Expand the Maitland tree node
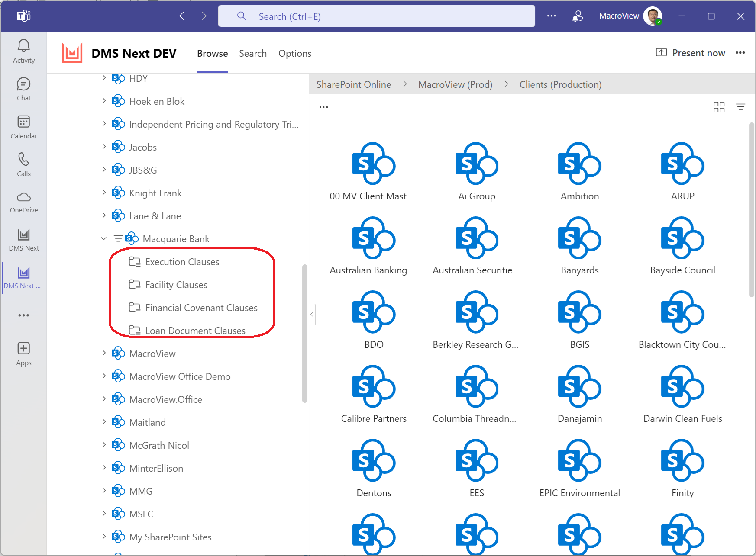This screenshot has height=556, width=756. pyautogui.click(x=103, y=422)
